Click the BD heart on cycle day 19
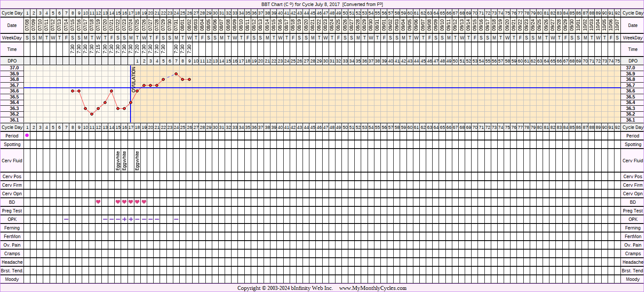The height and width of the screenshot is (292, 644). (144, 202)
